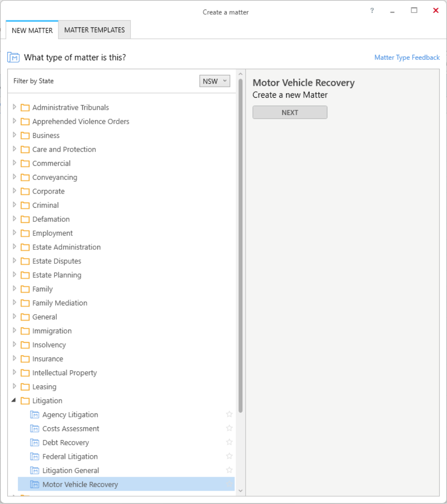Viewport: 447px width, 504px height.
Task: Click the Litigation General matter icon
Action: tap(34, 471)
